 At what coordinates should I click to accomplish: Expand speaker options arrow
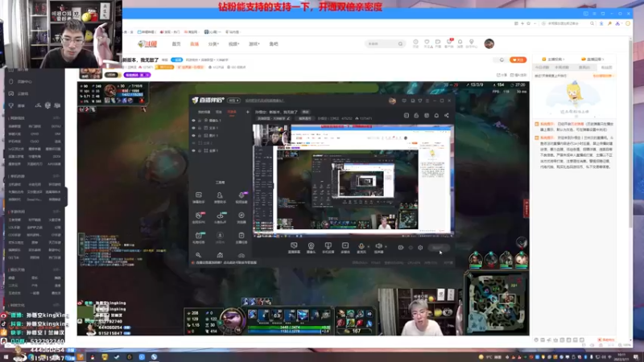(386, 246)
